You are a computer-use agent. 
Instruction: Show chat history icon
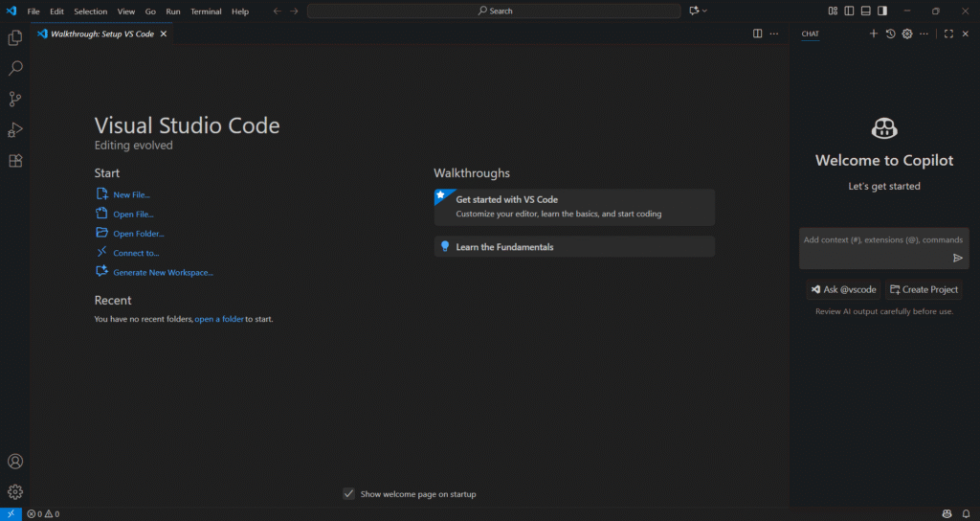point(890,34)
